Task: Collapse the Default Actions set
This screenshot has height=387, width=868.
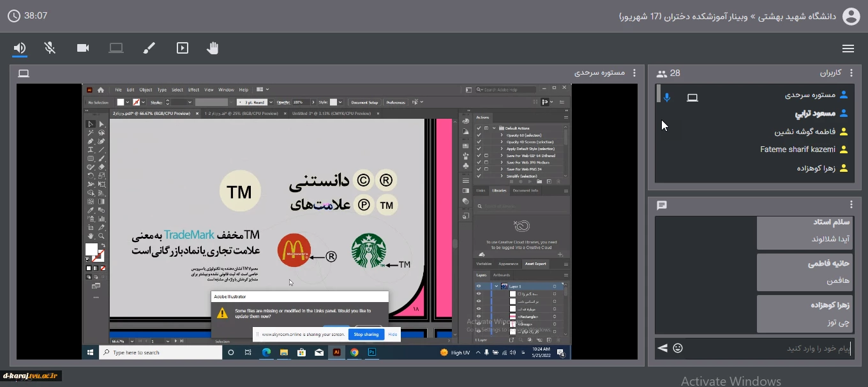Action: tap(494, 128)
